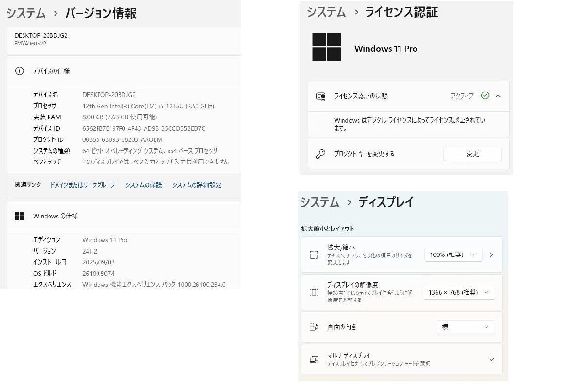Click the product key icon beside プロダクトキーを変更する
The image size is (588, 392).
click(321, 153)
